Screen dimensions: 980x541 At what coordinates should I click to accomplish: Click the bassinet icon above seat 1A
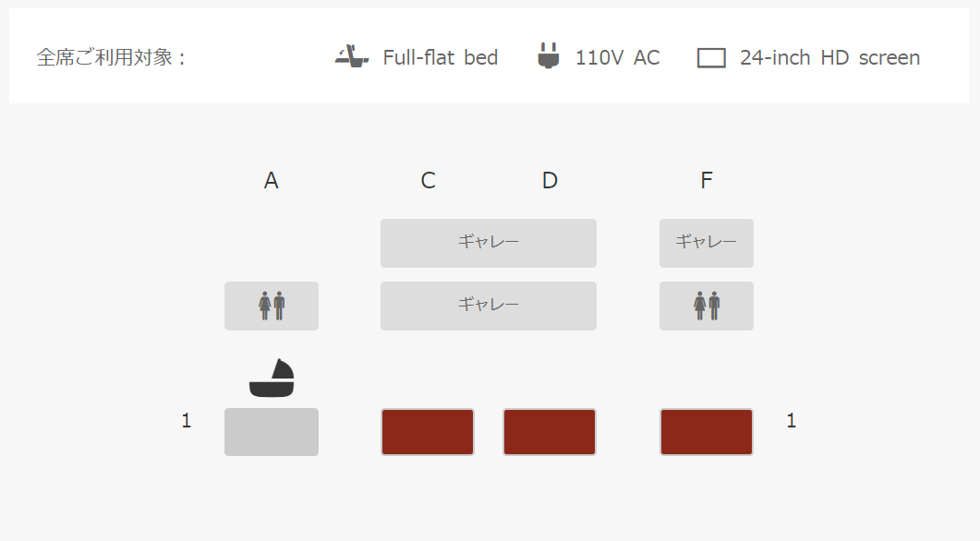(272, 378)
